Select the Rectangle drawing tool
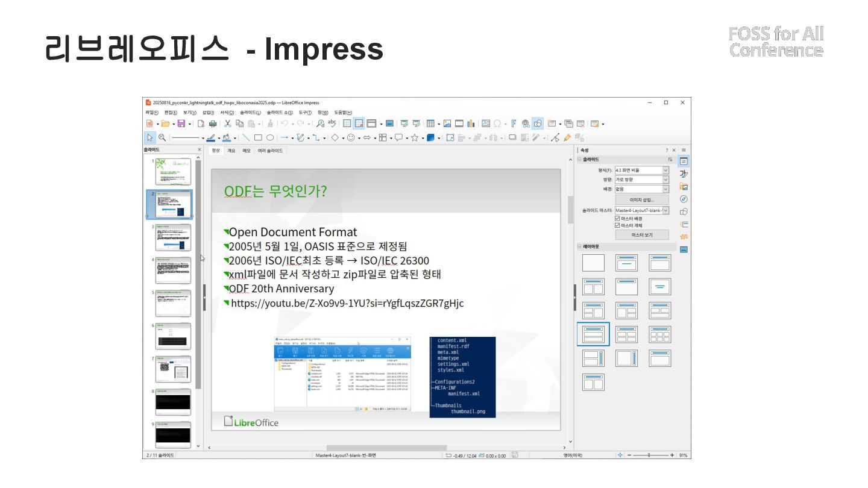 [258, 137]
